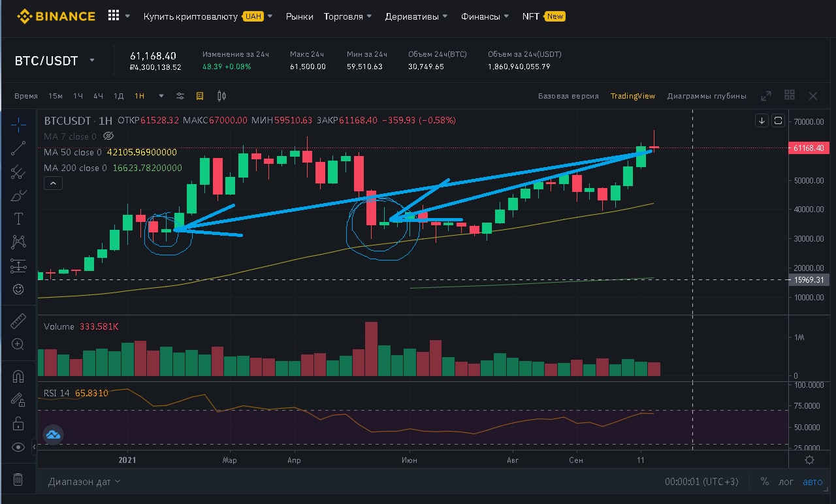Select the long position forecasting tool
This screenshot has width=836, height=504.
[18, 266]
